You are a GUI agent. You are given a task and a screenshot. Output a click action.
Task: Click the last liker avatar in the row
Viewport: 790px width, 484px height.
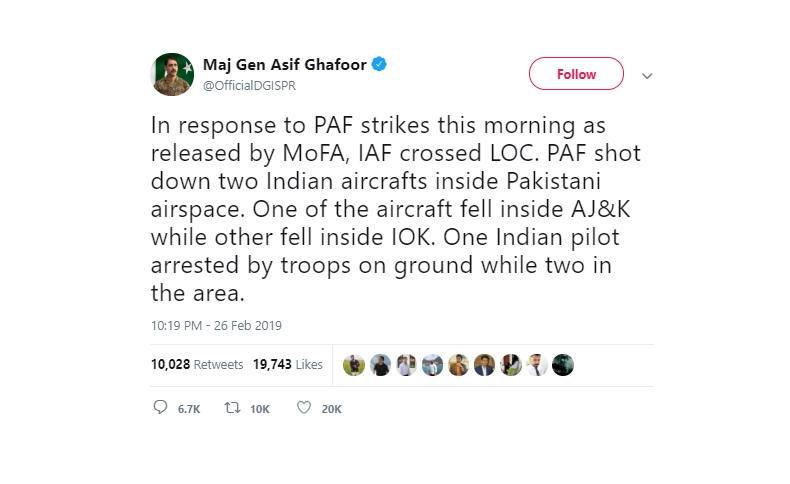563,365
